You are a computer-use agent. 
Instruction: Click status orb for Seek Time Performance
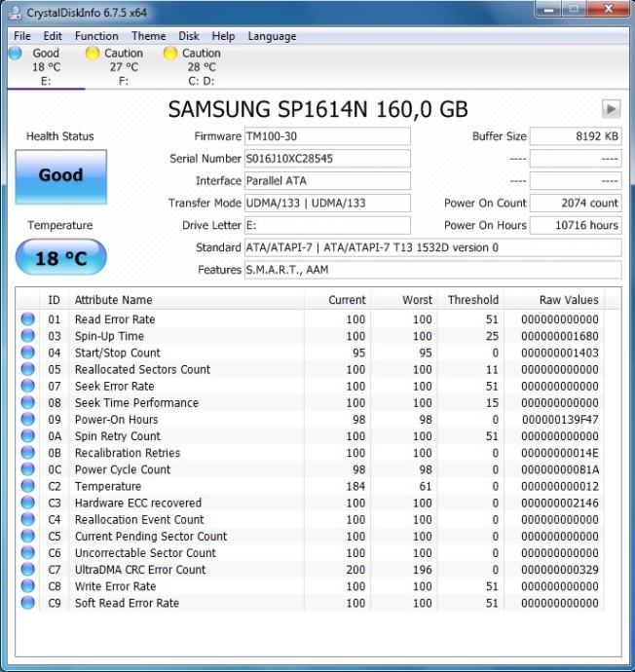28,402
